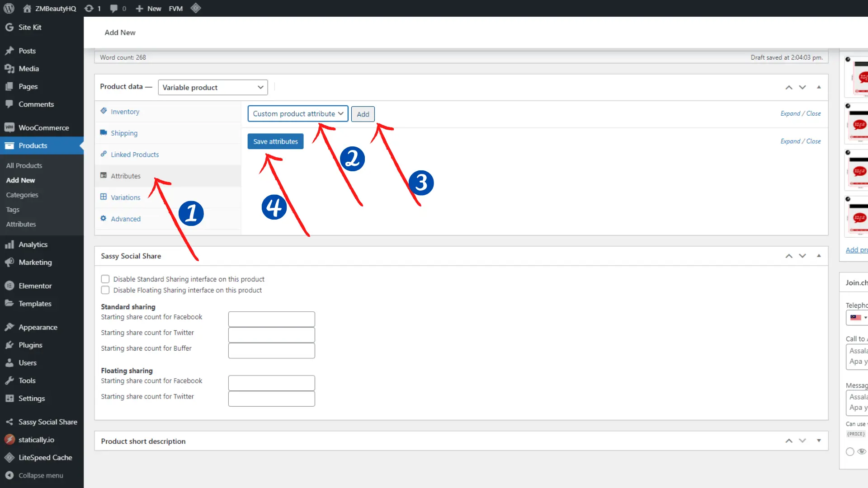Click the Buffer share count field

(271, 351)
